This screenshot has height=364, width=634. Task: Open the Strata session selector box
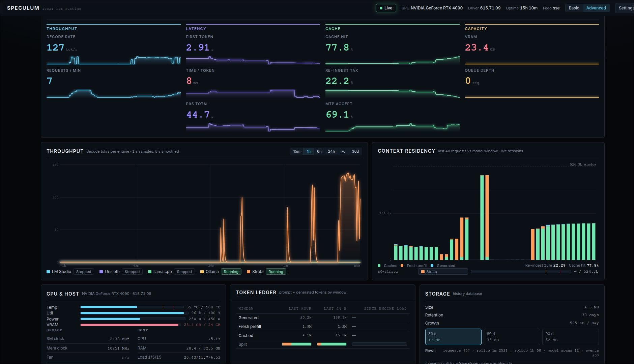point(443,272)
